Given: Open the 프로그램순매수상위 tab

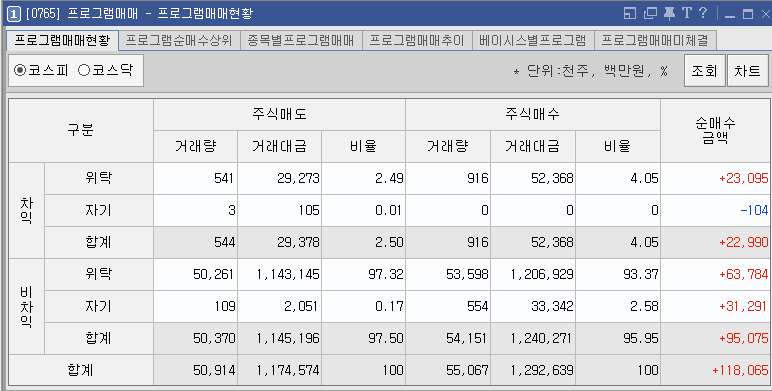Looking at the screenshot, I should point(179,40).
